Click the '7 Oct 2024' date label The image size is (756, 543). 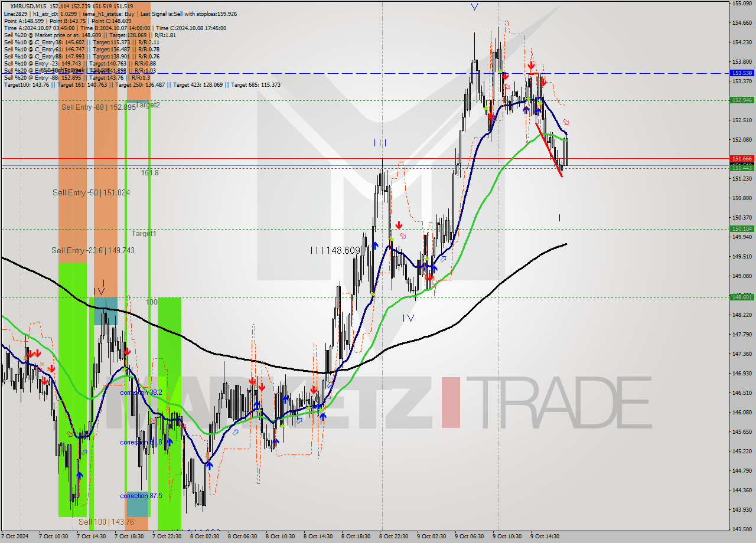click(x=16, y=537)
